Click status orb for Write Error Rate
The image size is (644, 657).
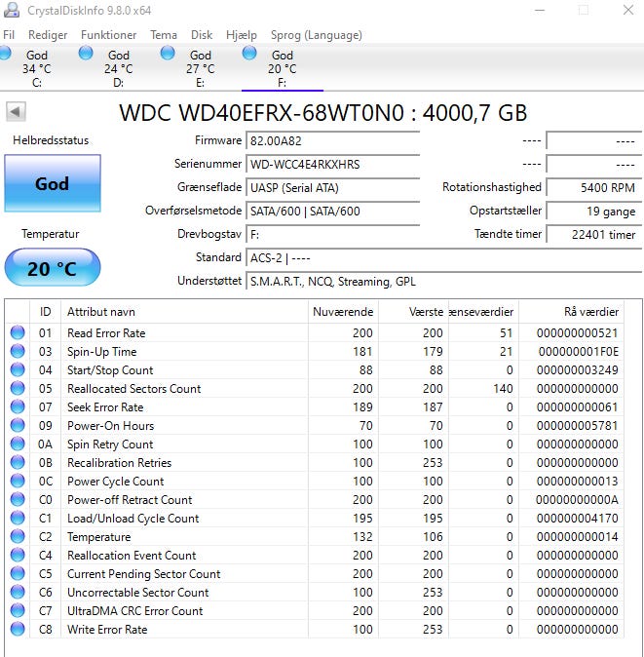(x=18, y=630)
